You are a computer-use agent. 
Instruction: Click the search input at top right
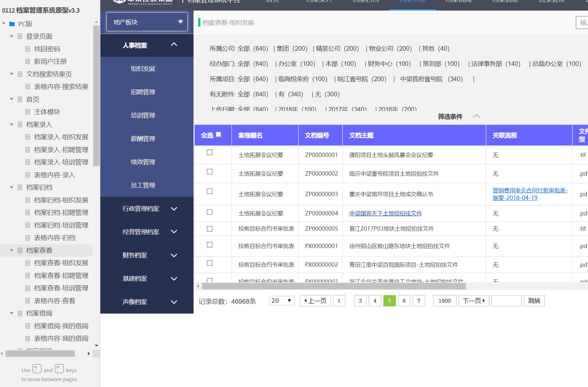coord(582,22)
